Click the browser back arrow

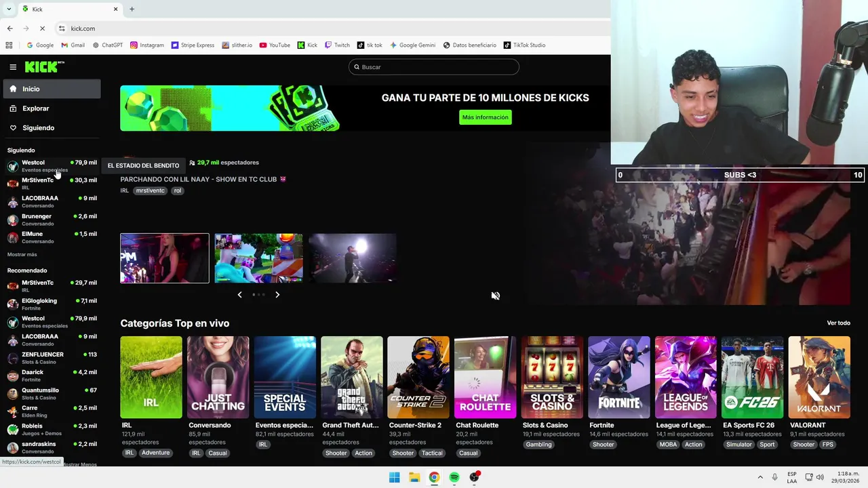pyautogui.click(x=9, y=28)
